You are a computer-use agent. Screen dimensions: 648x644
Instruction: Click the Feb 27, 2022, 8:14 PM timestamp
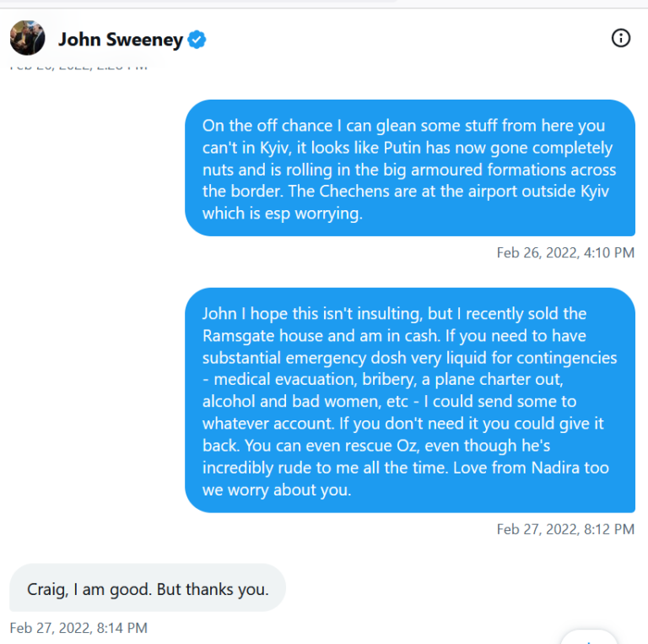click(78, 628)
